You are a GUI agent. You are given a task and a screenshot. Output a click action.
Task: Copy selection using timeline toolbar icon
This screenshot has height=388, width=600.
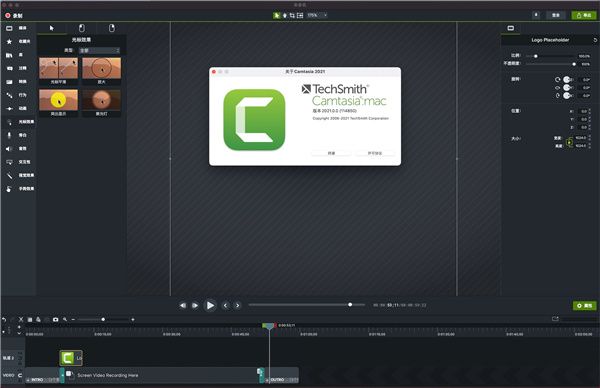[x=30, y=320]
